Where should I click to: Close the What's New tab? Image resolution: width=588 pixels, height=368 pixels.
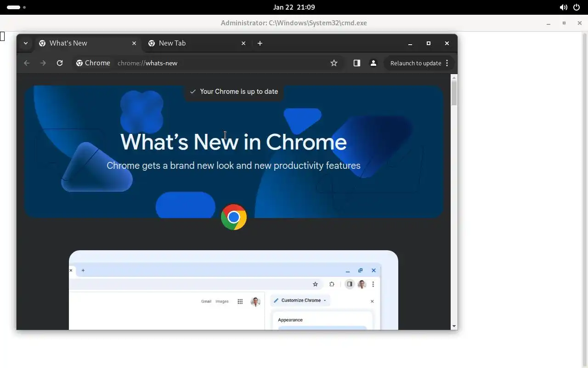click(134, 43)
